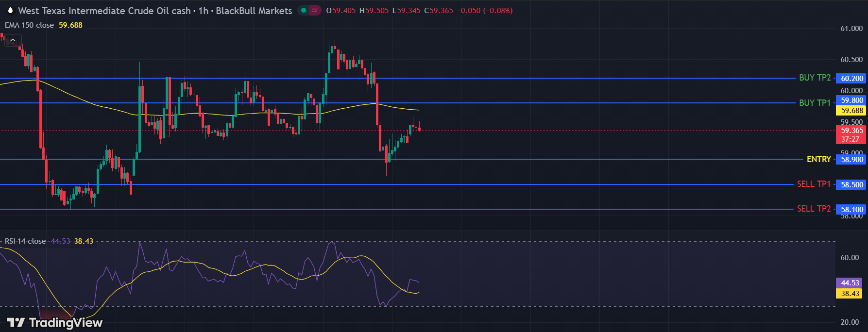This screenshot has width=868, height=332.
Task: Click the green market status dot
Action: 304,10
